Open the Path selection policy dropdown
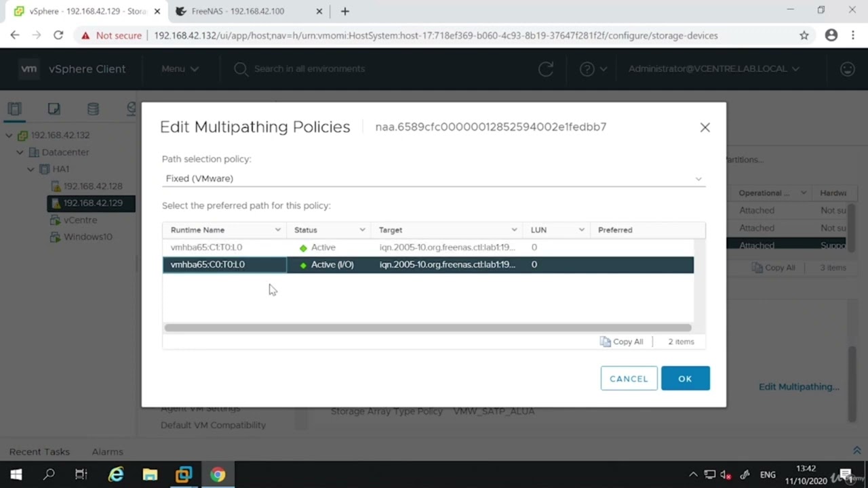The height and width of the screenshot is (488, 868). 433,178
